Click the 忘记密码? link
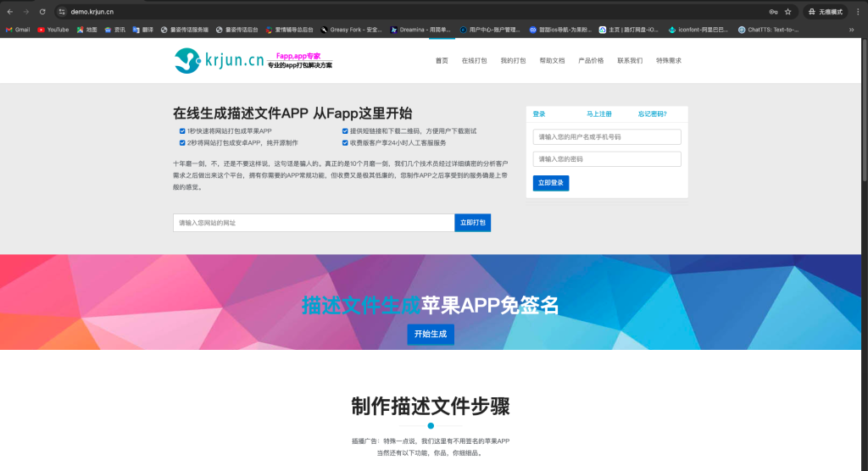 pos(652,114)
